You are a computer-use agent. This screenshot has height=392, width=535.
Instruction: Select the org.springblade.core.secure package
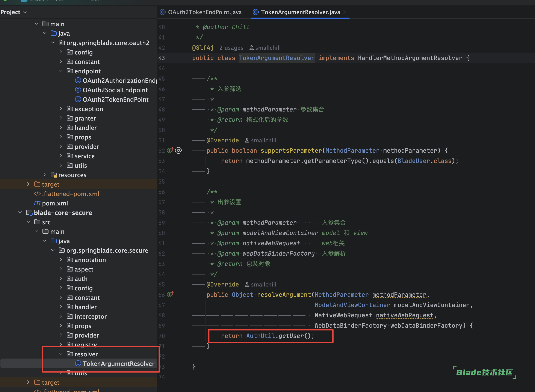[107, 250]
